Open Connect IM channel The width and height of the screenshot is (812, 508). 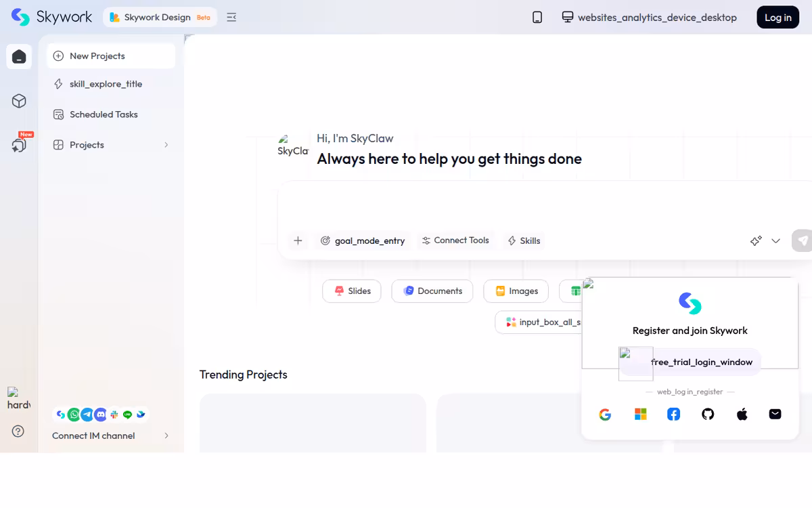click(x=111, y=436)
